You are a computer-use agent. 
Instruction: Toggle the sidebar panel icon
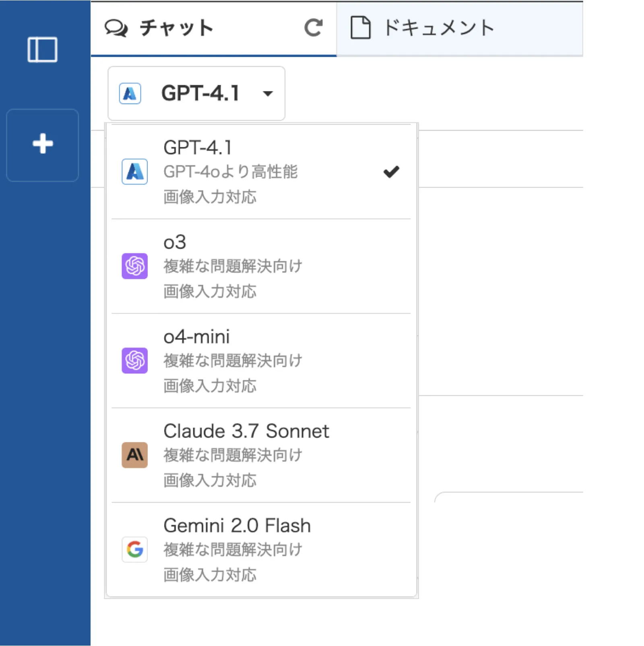pos(42,50)
